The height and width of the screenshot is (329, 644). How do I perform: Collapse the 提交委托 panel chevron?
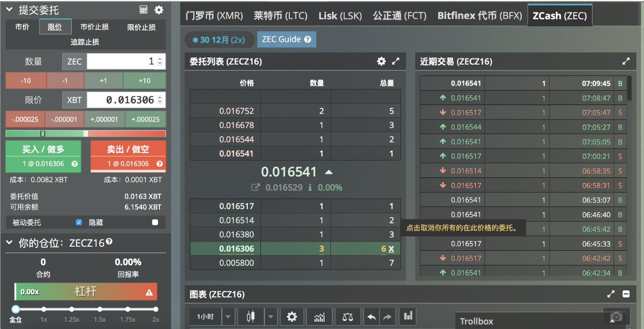9,9
